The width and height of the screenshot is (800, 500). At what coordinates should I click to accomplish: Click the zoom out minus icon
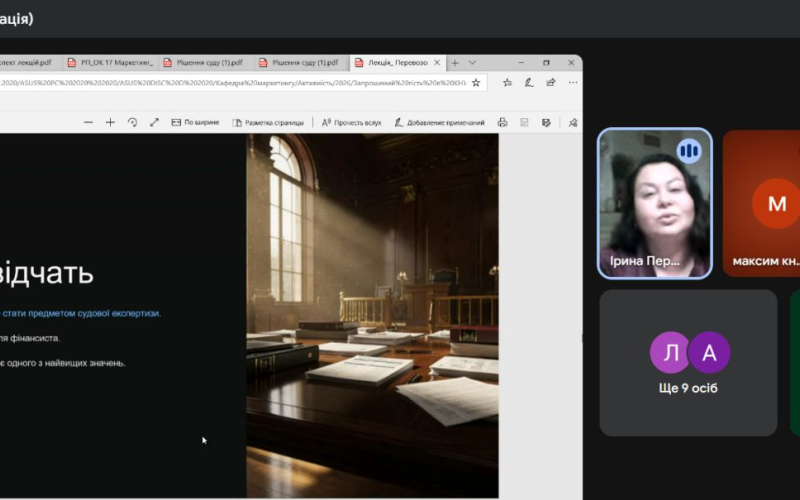click(88, 123)
